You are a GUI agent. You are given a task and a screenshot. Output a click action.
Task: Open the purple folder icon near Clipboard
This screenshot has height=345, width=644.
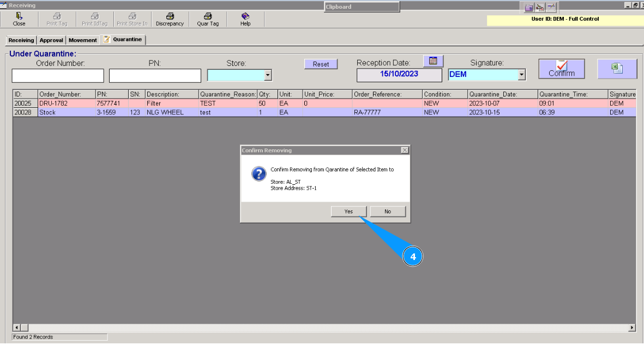[529, 7]
